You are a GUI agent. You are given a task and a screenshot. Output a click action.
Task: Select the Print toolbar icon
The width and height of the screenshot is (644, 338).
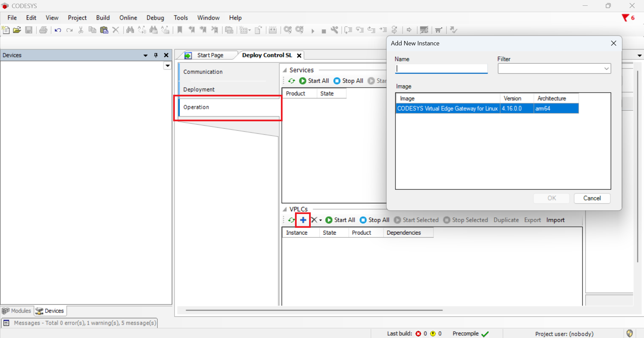pyautogui.click(x=43, y=30)
